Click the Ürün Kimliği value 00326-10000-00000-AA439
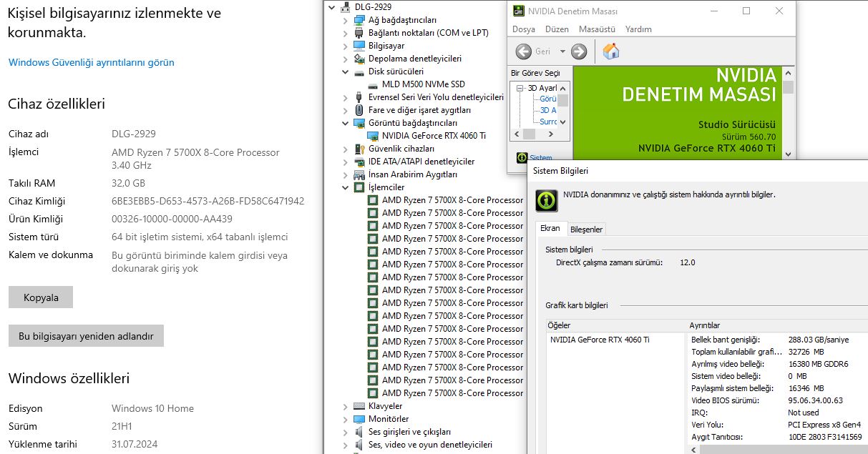The image size is (868, 454). 172,219
